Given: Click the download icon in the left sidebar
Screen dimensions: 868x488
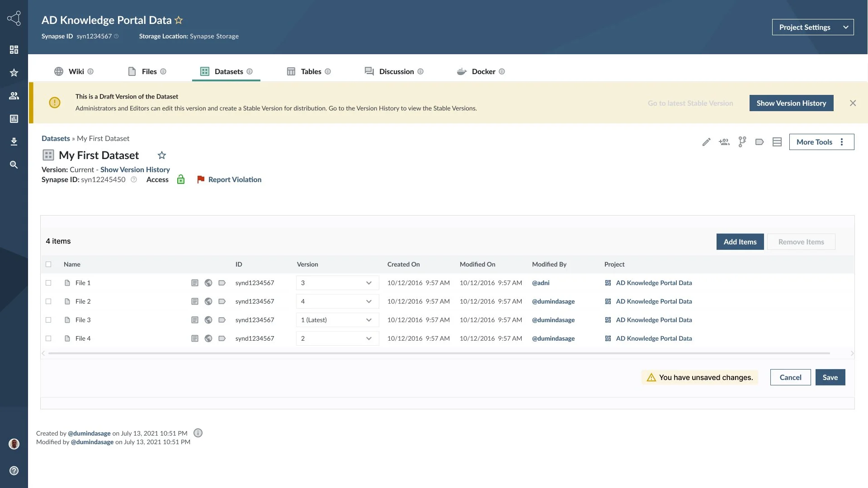Looking at the screenshot, I should click(14, 142).
